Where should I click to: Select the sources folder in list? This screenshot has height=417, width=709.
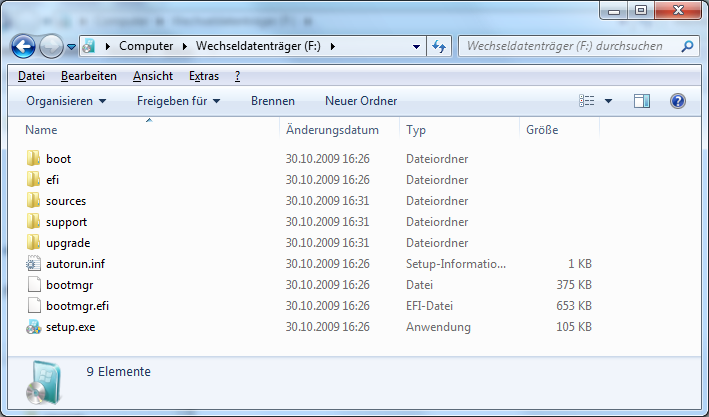tap(66, 201)
